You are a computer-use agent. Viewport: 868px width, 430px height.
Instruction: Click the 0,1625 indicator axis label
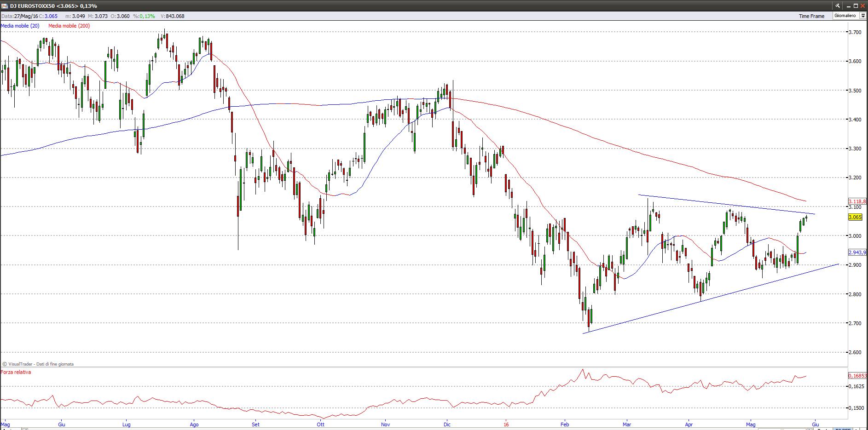pyautogui.click(x=856, y=386)
